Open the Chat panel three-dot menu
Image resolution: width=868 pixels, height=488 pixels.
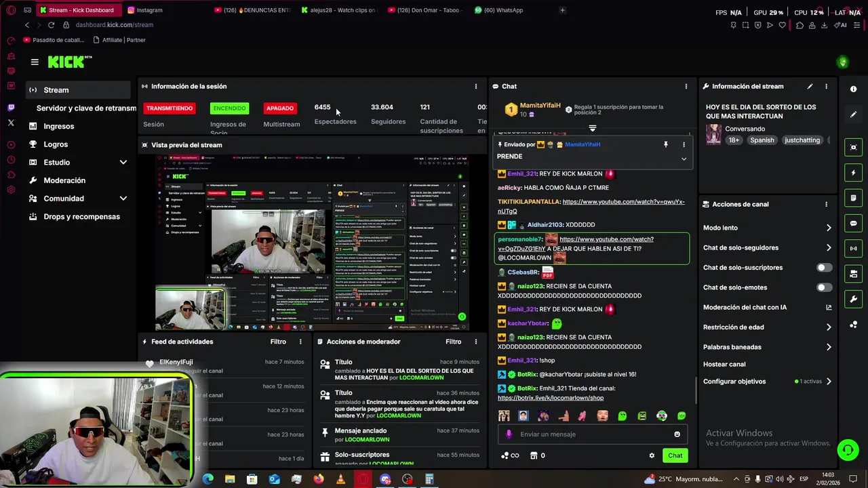pos(686,86)
